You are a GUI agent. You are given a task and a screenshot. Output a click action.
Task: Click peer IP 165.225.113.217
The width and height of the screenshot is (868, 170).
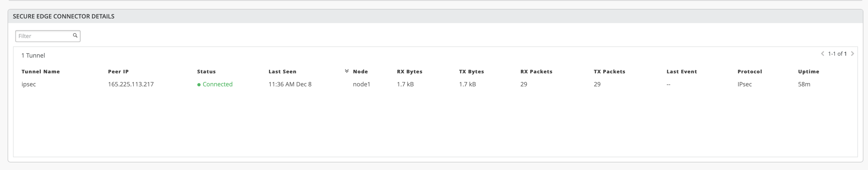(x=131, y=84)
